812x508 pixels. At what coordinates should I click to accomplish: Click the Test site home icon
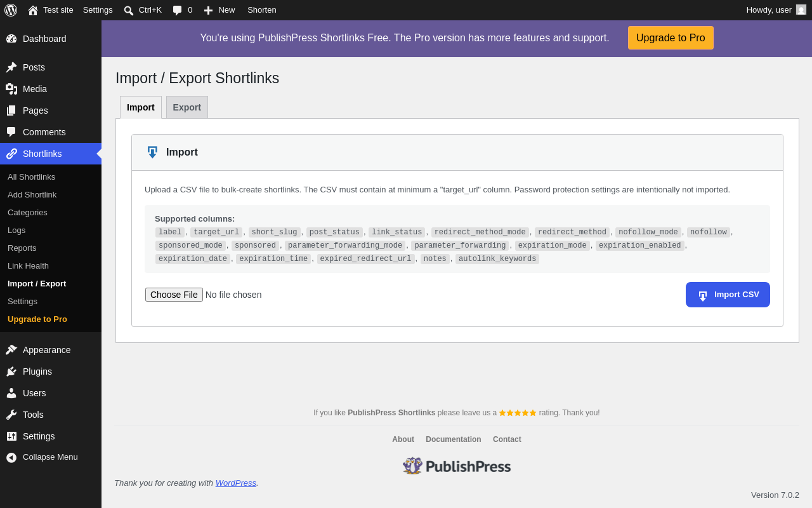33,10
